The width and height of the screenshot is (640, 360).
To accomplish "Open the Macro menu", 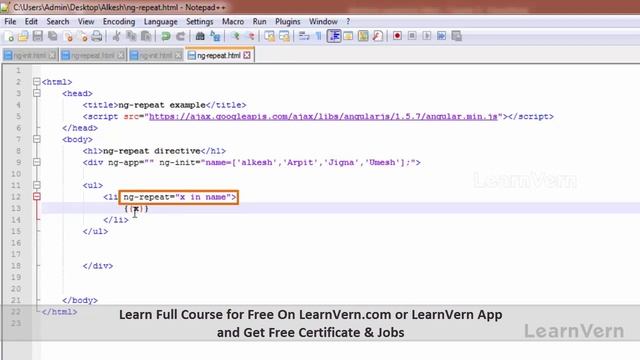I will point(233,22).
